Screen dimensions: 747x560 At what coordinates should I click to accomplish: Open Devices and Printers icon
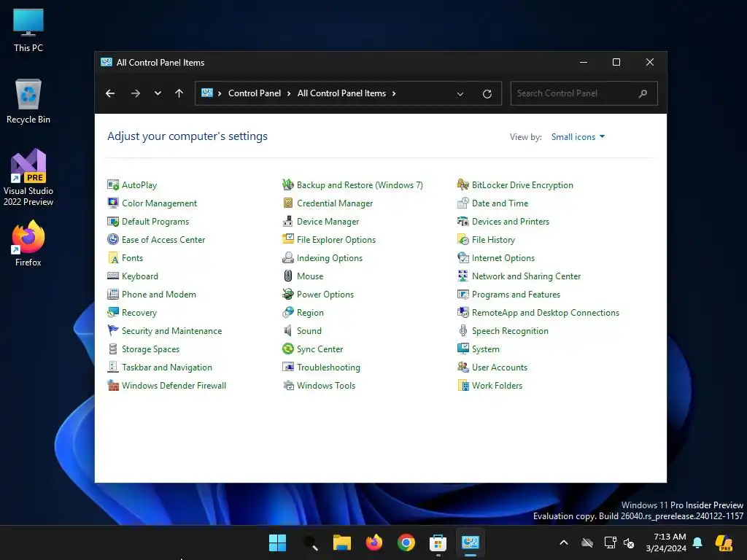[463, 222]
